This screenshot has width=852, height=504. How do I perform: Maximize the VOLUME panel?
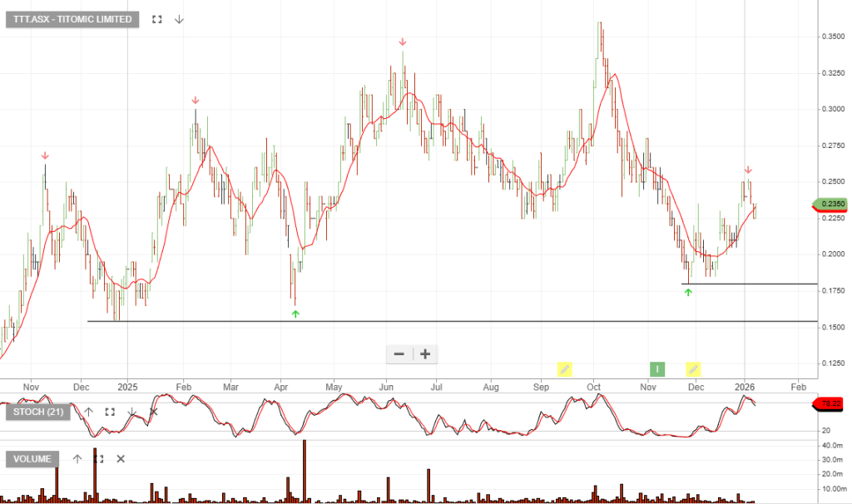(x=98, y=458)
